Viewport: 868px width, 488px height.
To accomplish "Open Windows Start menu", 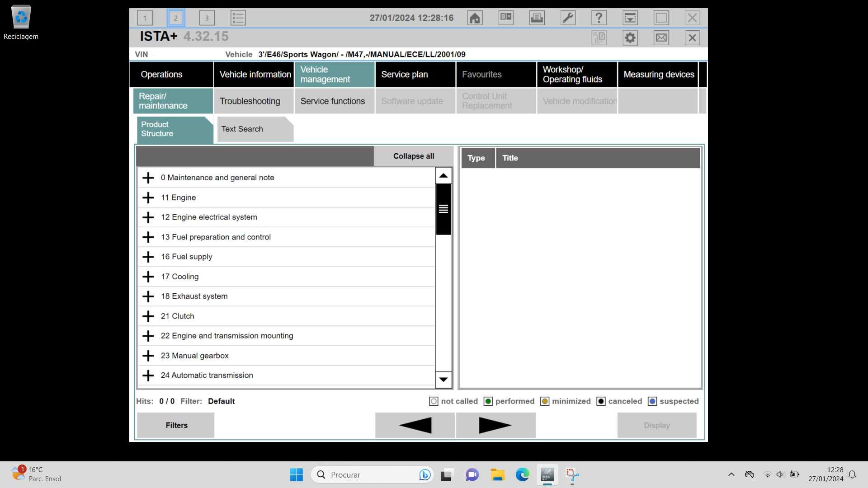I will [x=296, y=474].
